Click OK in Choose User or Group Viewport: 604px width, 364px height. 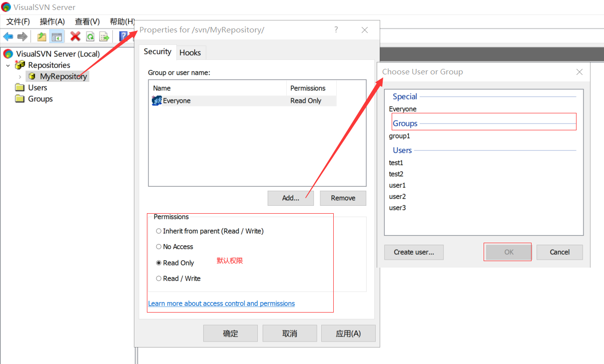pyautogui.click(x=509, y=252)
